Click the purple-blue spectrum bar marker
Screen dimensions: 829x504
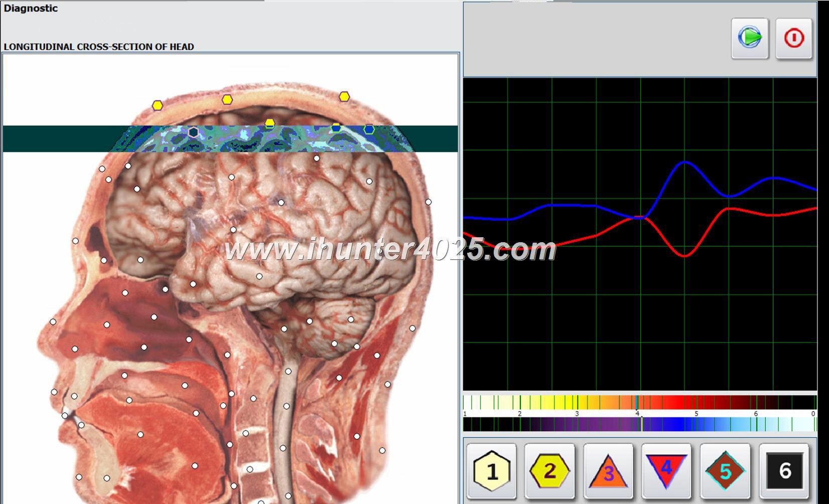(642, 424)
